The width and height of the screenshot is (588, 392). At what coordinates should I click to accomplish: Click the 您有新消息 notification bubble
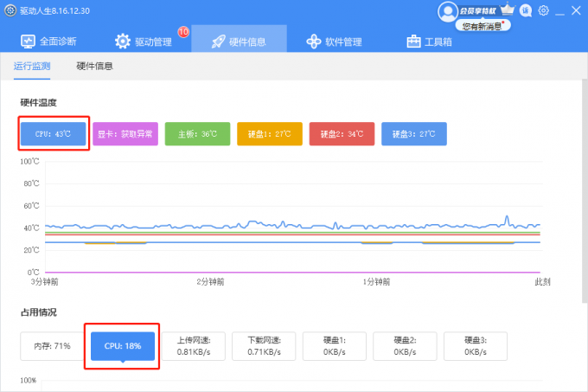483,25
